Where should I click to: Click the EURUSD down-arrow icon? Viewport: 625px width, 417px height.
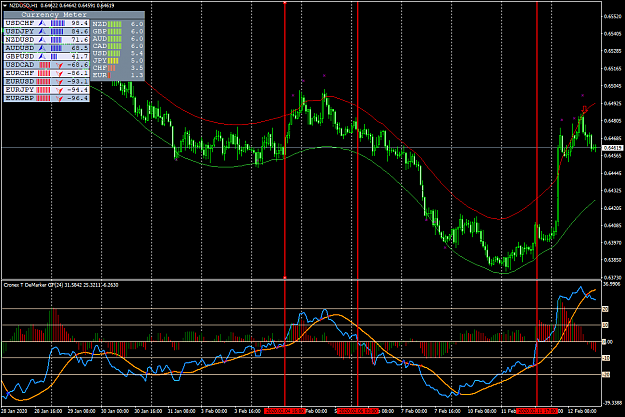[60, 82]
